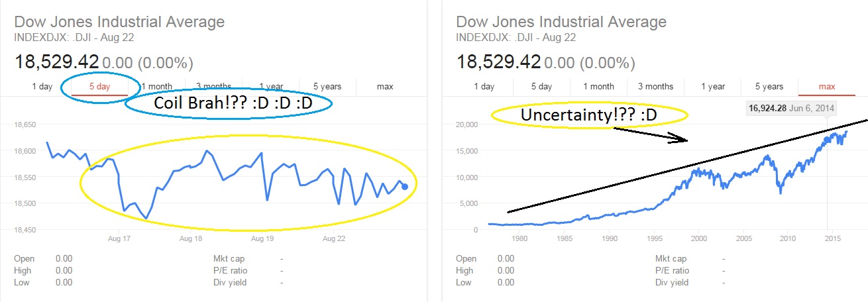
Task: Click the Coil Brah annotation bubble
Action: [229, 104]
